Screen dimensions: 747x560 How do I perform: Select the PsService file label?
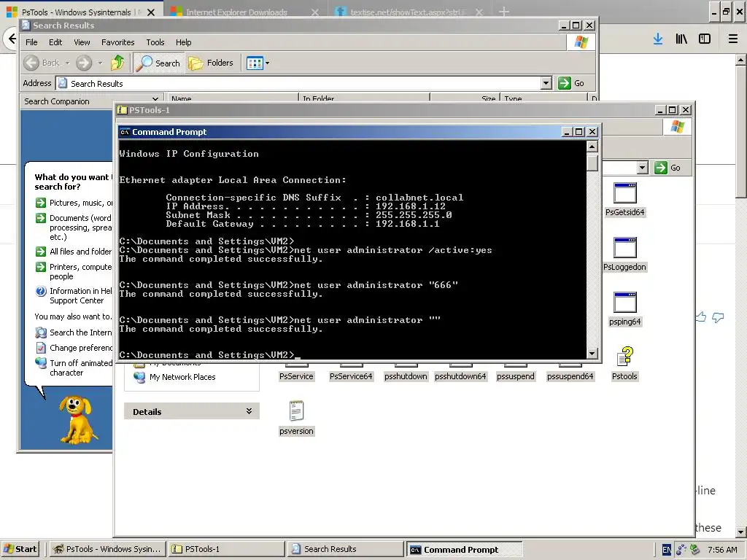point(296,376)
